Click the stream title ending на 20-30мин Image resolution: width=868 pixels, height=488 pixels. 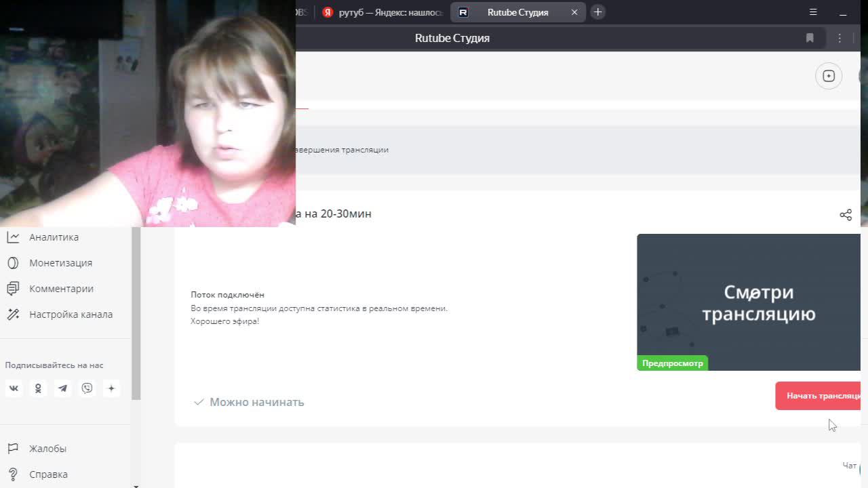[x=333, y=213]
